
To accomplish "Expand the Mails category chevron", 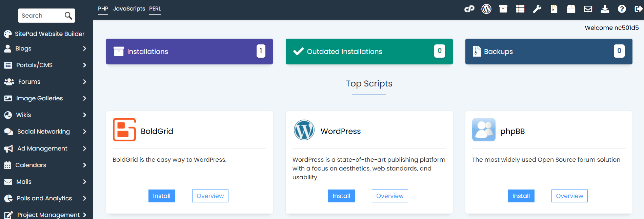I will pos(85,182).
